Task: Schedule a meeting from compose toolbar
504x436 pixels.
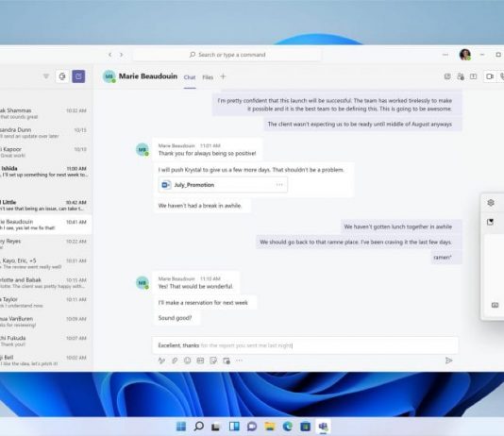Action: pos(227,361)
